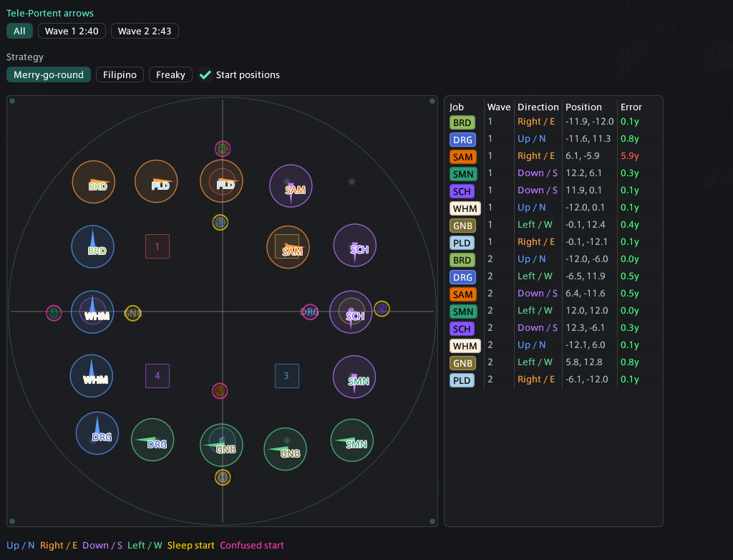The height and width of the screenshot is (560, 733).
Task: Click position value -11.9, -12.0
Action: tap(590, 122)
